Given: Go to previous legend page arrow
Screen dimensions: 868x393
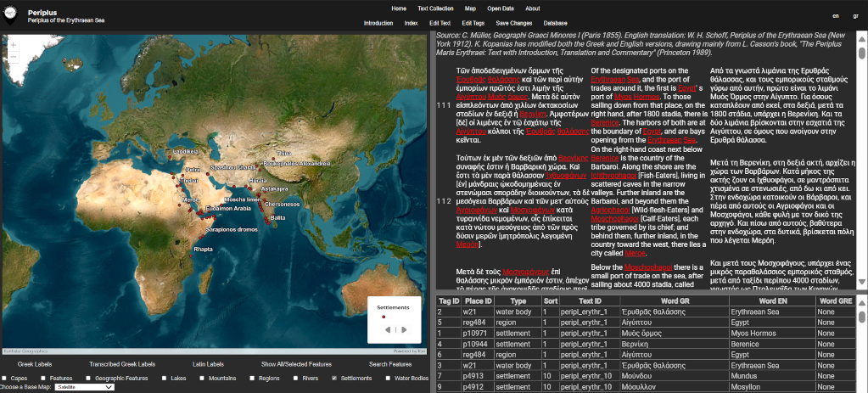Looking at the screenshot, I should pos(386,329).
